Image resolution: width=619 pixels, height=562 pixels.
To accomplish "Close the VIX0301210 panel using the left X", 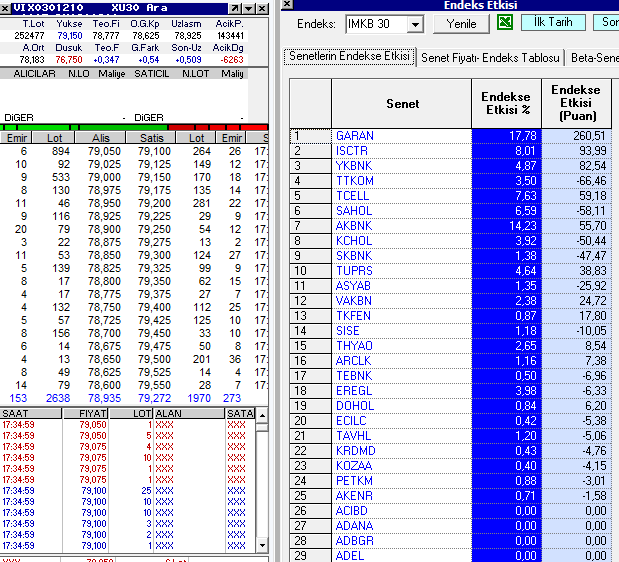I will [5, 6].
